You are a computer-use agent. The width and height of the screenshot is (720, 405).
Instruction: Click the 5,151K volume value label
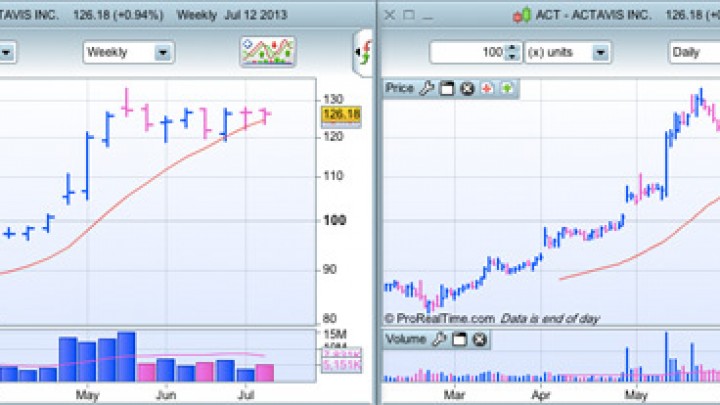(x=342, y=366)
